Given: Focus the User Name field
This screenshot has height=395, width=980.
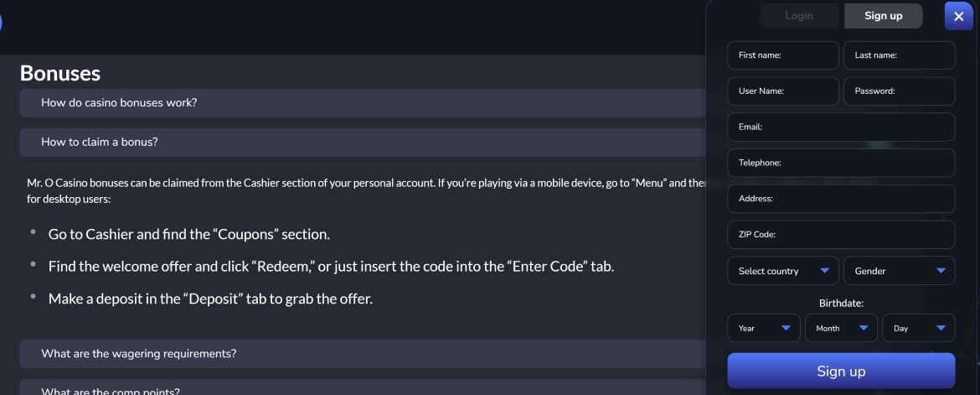Looking at the screenshot, I should click(x=782, y=91).
